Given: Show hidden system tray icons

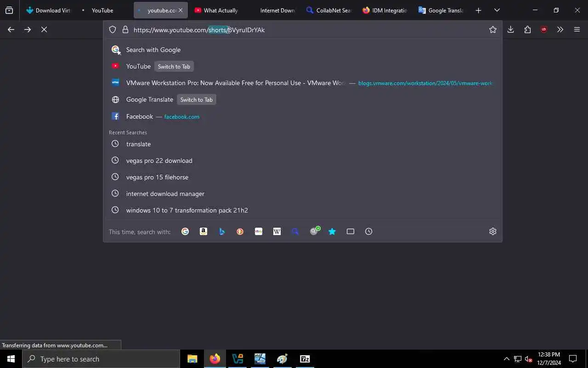Looking at the screenshot, I should click(507, 359).
